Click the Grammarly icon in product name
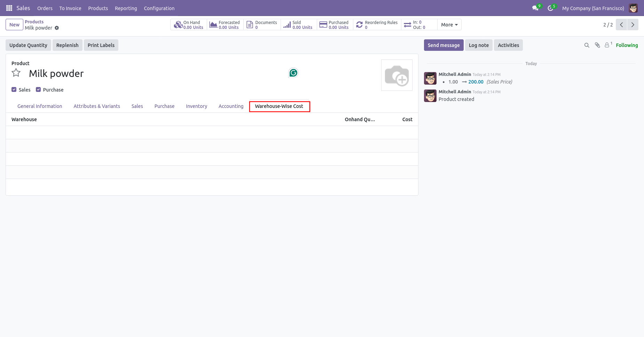 (x=293, y=73)
